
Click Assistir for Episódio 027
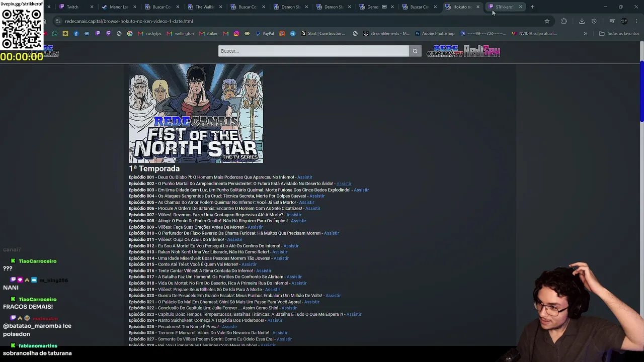click(284, 339)
